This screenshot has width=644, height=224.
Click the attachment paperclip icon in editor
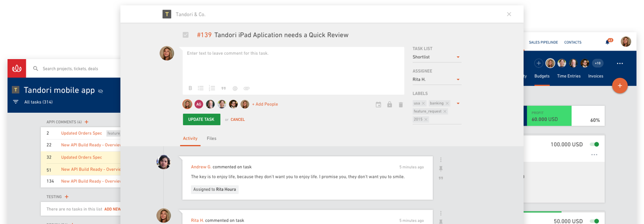pos(246,88)
